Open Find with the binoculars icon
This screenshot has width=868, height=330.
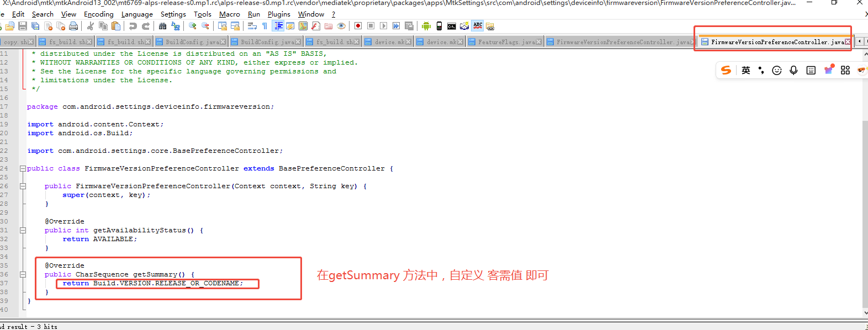pyautogui.click(x=162, y=26)
